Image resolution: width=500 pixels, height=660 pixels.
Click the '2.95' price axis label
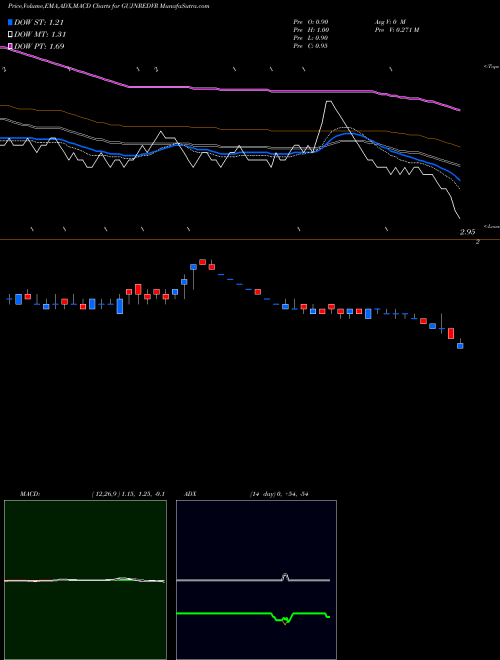[468, 232]
